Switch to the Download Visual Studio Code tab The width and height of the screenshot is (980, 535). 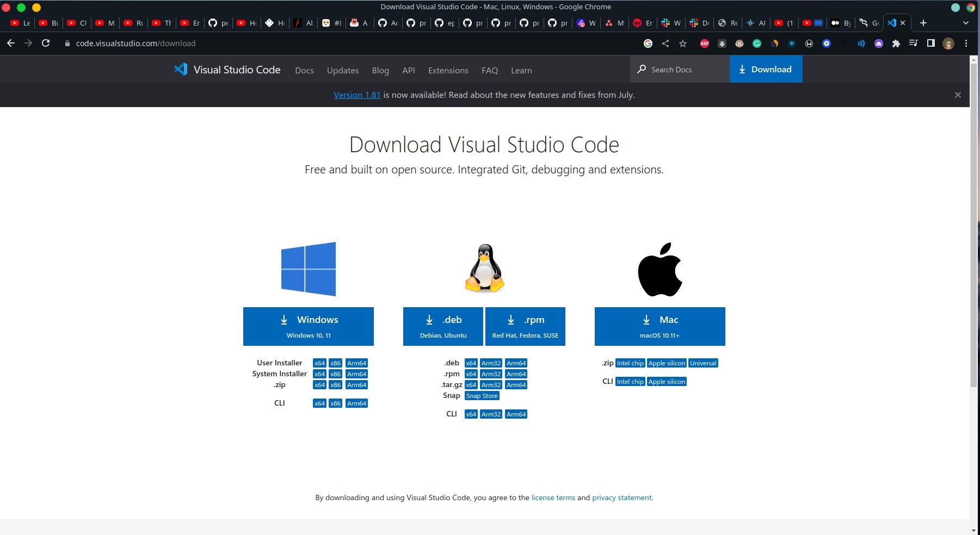(892, 23)
